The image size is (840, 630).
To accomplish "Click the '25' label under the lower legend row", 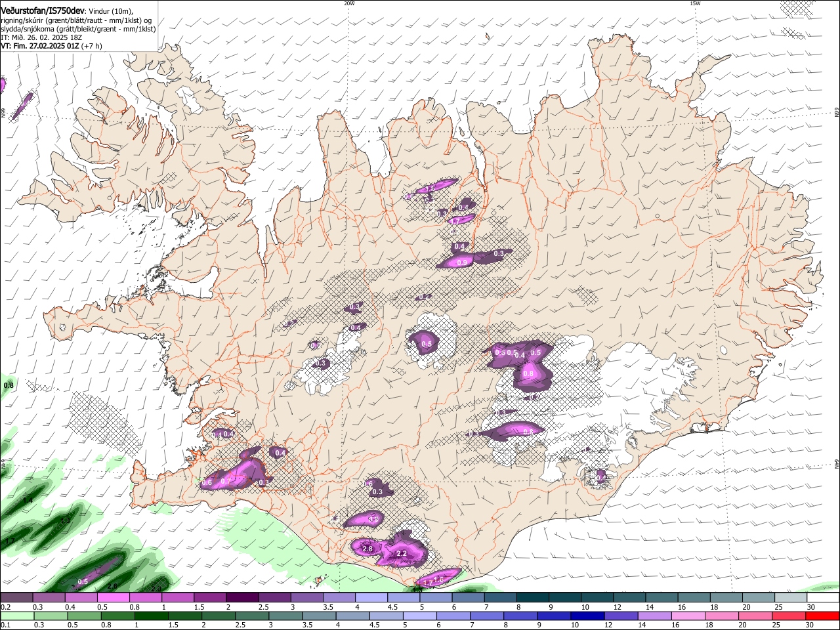I will coord(775,625).
